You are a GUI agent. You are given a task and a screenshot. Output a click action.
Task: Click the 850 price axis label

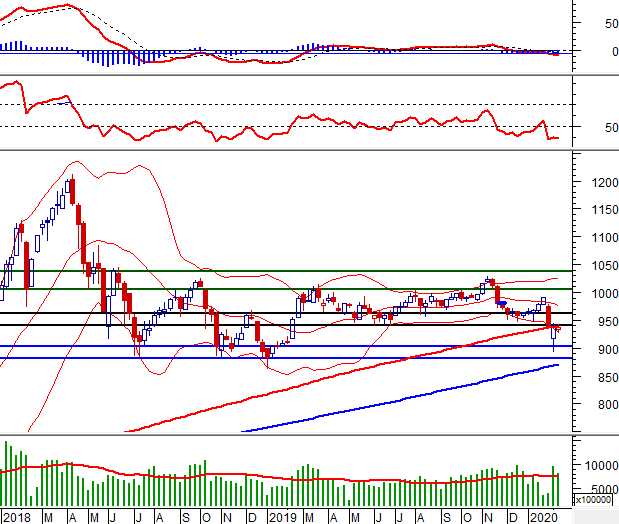click(608, 378)
